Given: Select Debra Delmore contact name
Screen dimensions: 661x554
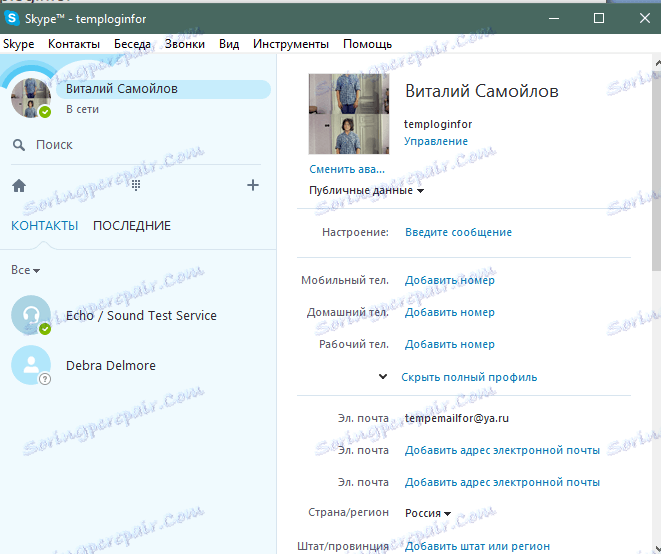Looking at the screenshot, I should coord(111,366).
